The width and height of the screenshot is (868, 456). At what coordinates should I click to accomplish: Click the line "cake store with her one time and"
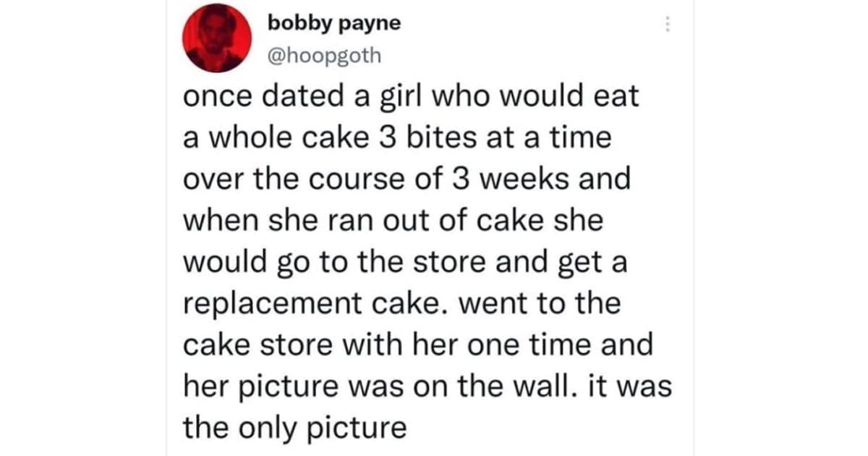pos(417,344)
